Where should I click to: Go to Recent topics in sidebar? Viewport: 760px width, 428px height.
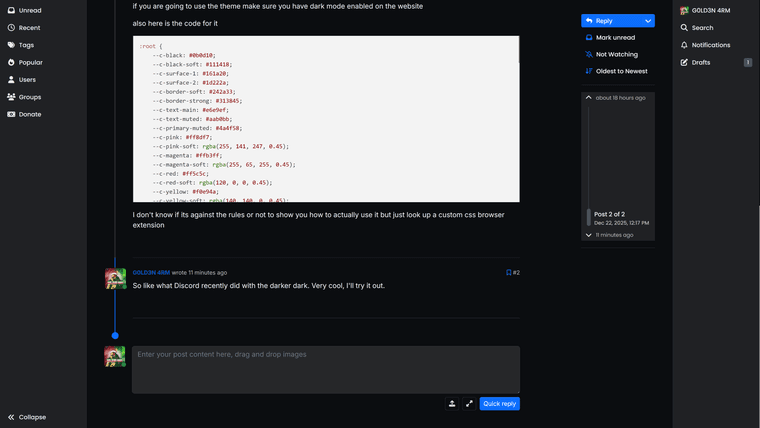pos(29,28)
